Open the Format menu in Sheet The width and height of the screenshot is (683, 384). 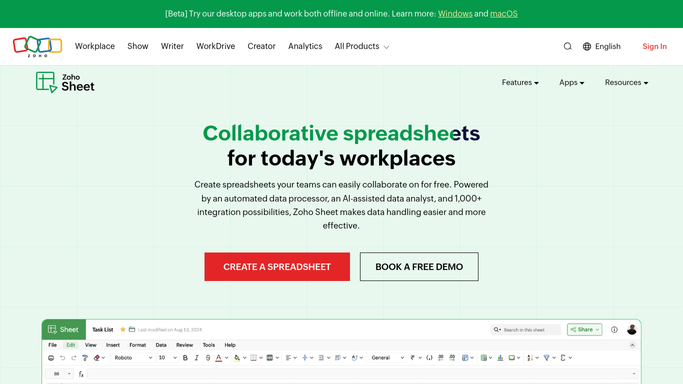[x=138, y=345]
